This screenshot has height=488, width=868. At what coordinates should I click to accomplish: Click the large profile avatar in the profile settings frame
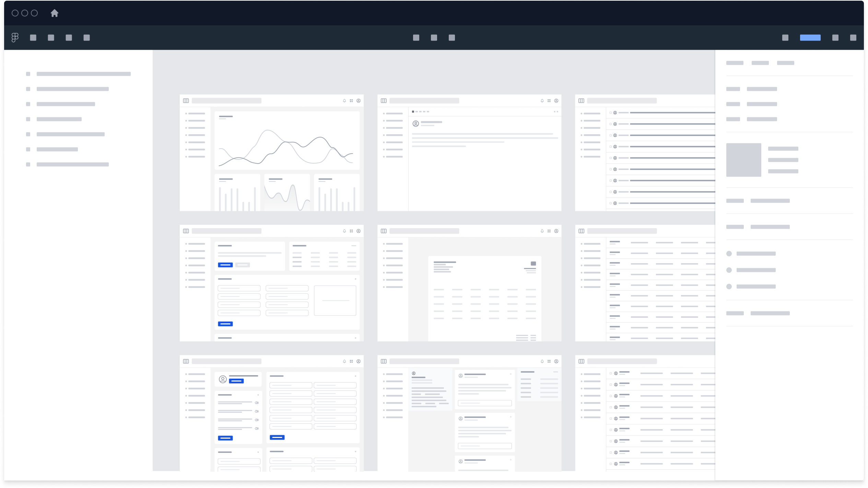[x=223, y=379]
